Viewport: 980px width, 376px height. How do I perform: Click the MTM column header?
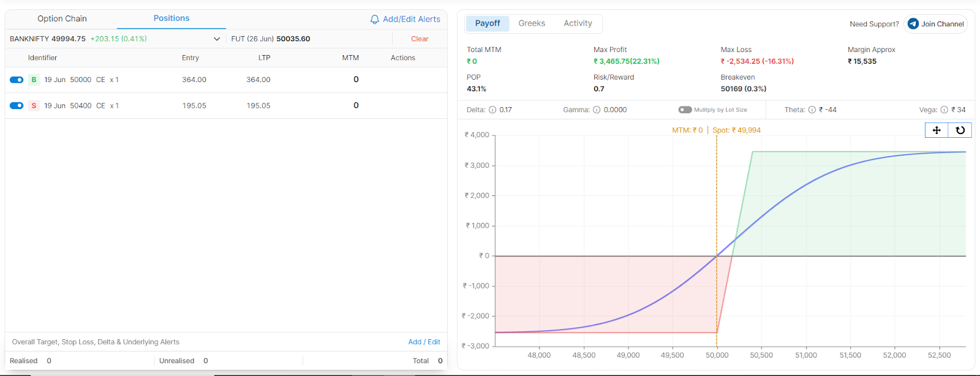point(350,58)
